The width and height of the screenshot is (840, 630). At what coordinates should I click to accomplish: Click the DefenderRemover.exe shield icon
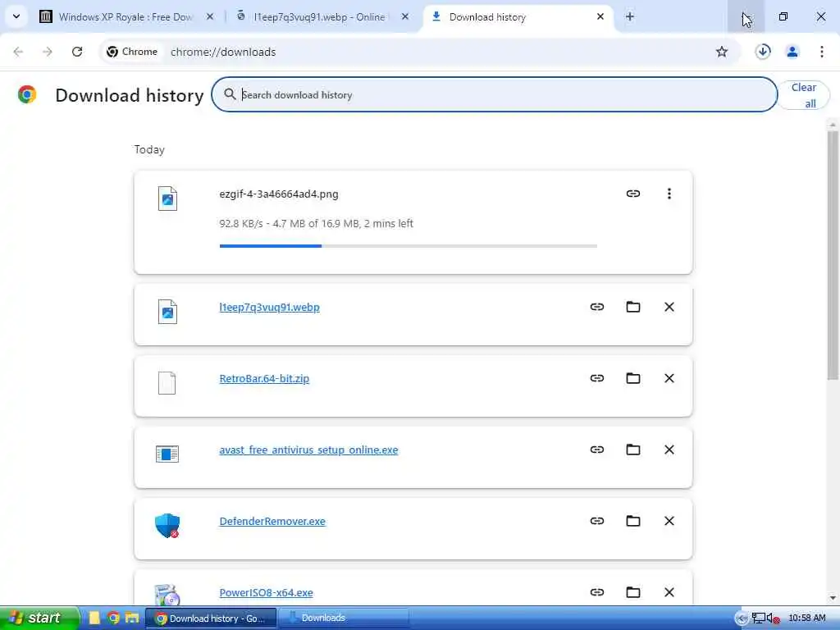tap(167, 526)
